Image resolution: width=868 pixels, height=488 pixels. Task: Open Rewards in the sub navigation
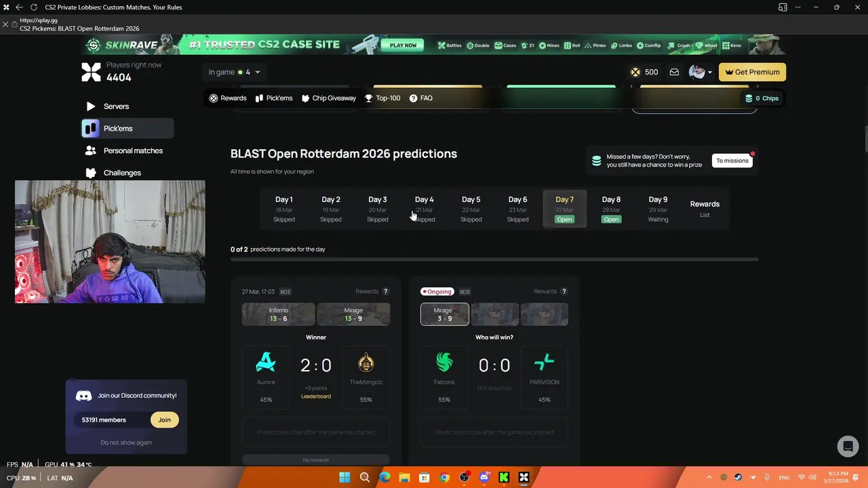(228, 98)
